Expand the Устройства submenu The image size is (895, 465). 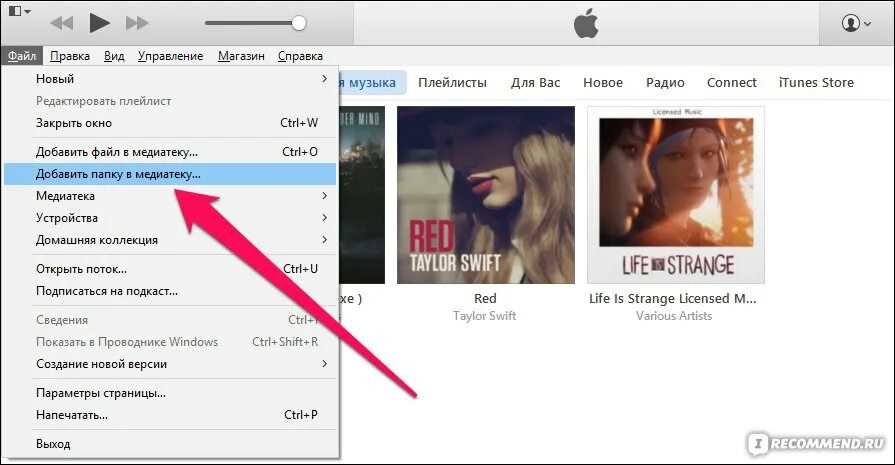[170, 218]
